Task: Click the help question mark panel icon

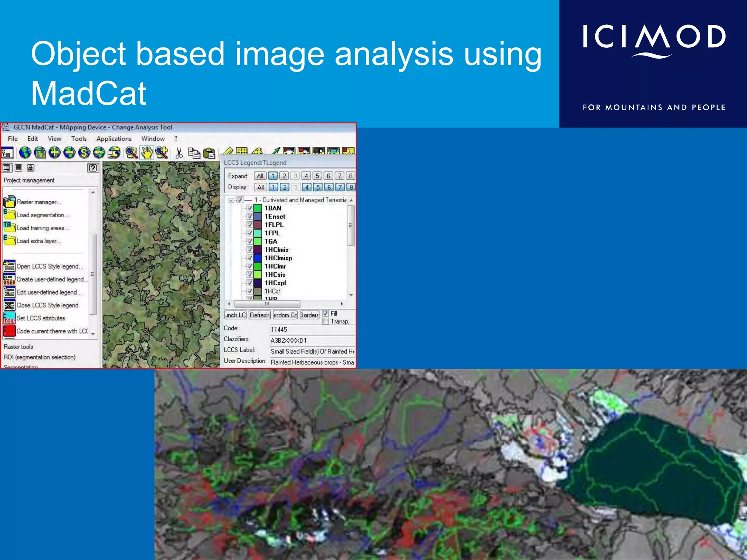Action: coord(93,168)
